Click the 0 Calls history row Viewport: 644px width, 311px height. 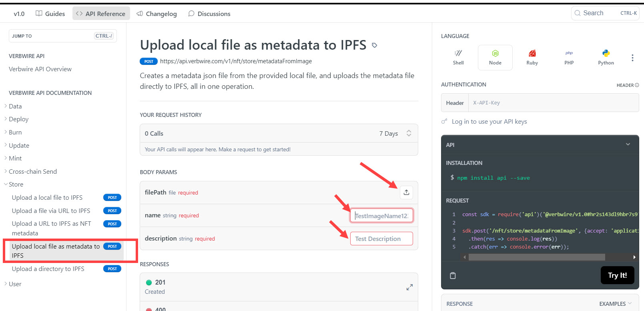pos(279,133)
